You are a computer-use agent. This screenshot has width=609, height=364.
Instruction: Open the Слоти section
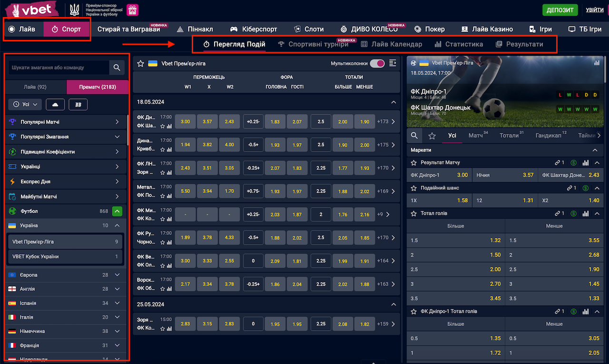tap(309, 29)
